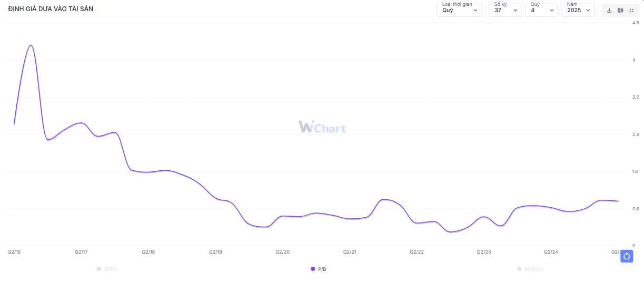Toggle fullscreen view of the chart
The height and width of the screenshot is (281, 644).
631,11
